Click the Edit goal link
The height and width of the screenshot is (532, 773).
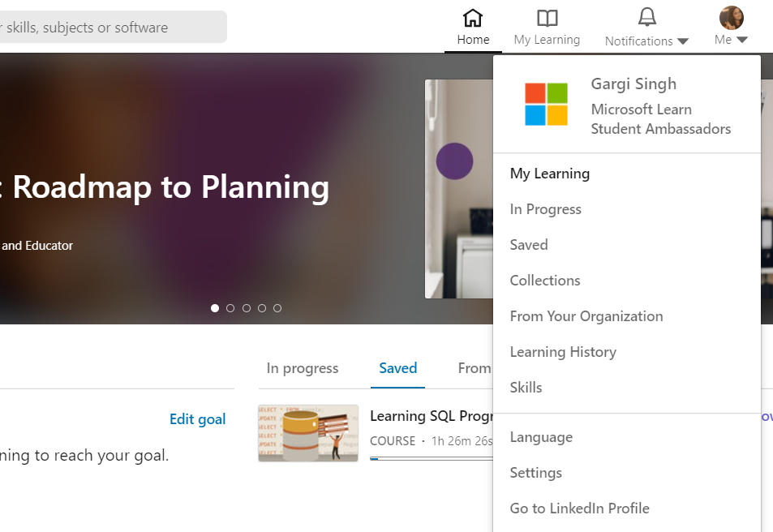pyautogui.click(x=197, y=419)
